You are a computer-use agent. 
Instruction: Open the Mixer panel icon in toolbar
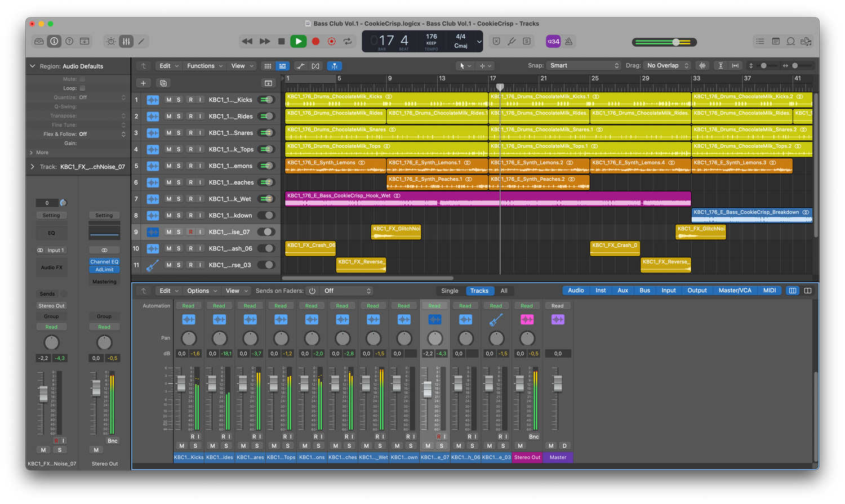[x=126, y=41]
